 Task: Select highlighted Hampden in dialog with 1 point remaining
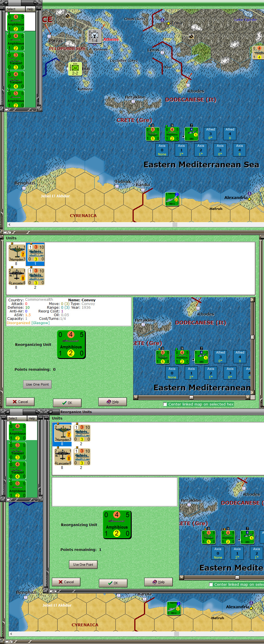pyautogui.click(x=62, y=435)
